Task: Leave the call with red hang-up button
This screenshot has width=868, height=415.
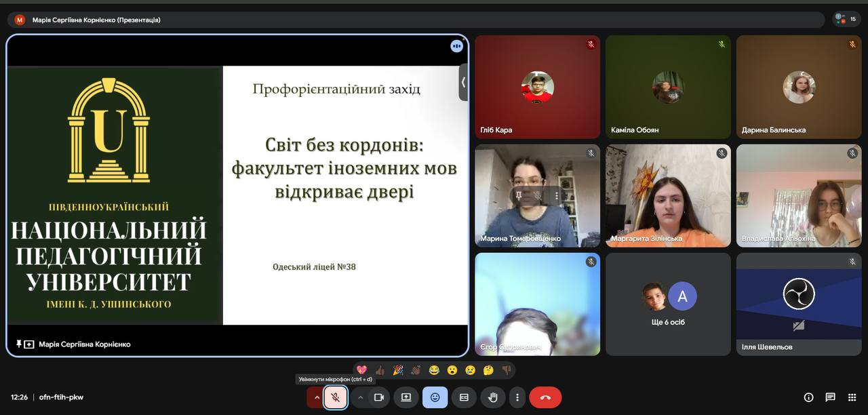Action: coord(545,397)
